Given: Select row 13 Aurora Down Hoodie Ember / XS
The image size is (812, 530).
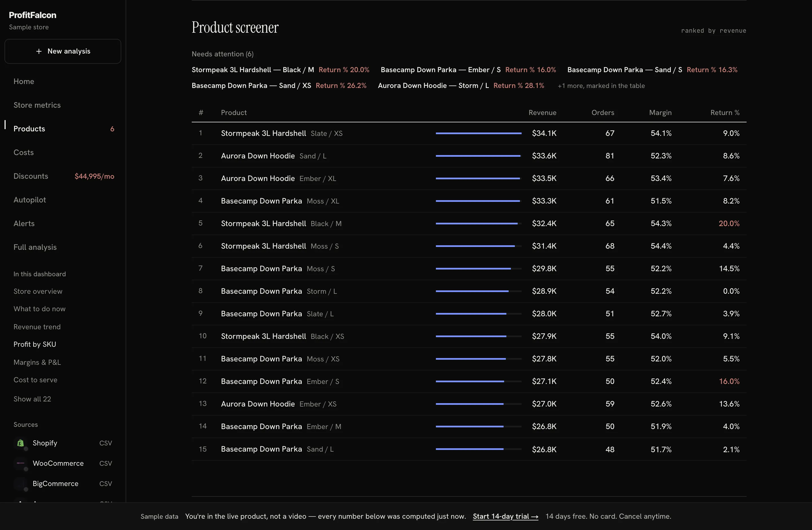Looking at the screenshot, I should tap(469, 404).
